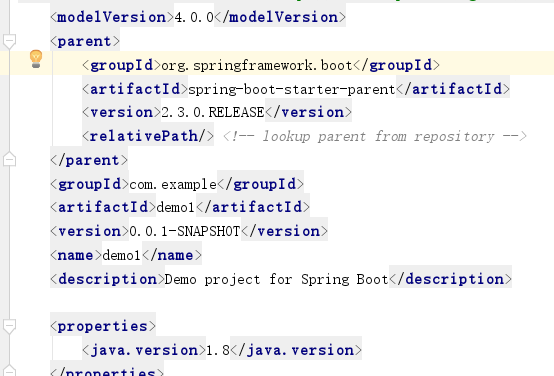Click the relativePath tag
This screenshot has height=376, width=554.
point(148,136)
